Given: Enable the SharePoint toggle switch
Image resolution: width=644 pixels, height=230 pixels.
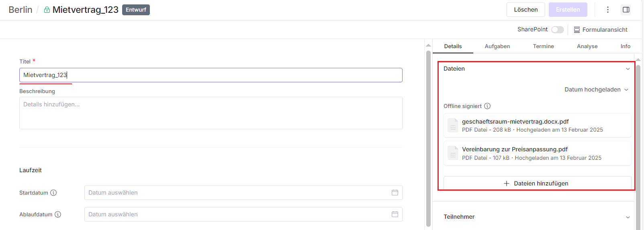Looking at the screenshot, I should [557, 30].
